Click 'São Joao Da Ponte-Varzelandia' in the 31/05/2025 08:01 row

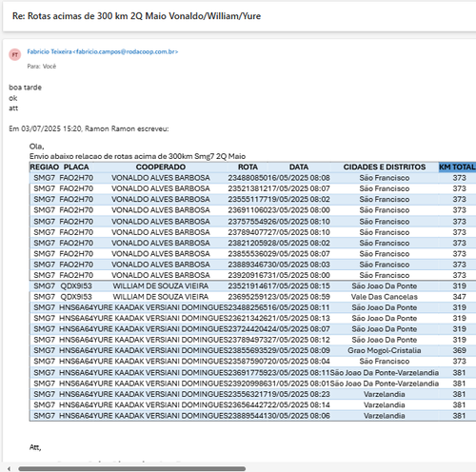click(x=385, y=383)
